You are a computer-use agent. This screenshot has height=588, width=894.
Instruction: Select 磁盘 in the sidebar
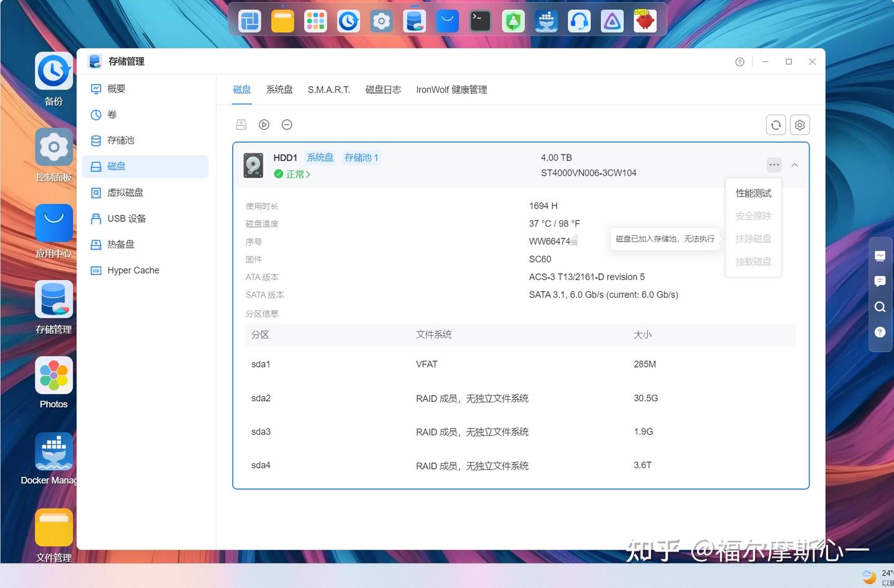point(145,166)
